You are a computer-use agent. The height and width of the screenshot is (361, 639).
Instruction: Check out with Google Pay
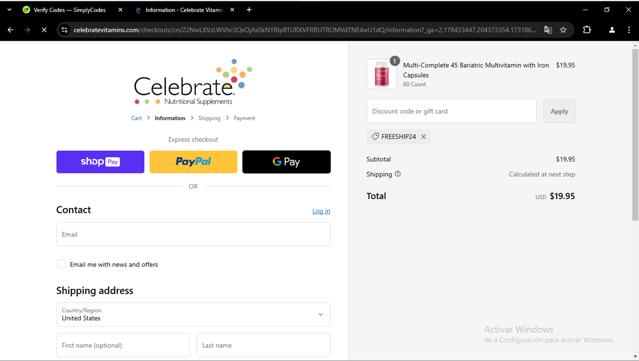286,162
